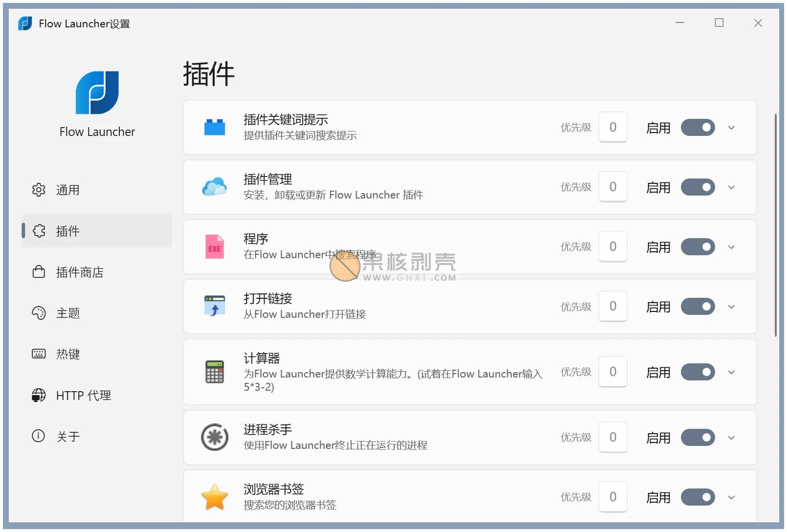Click the blue brick icon of 插件关键词提示
Viewport: 787px width, 532px height.
tap(214, 127)
